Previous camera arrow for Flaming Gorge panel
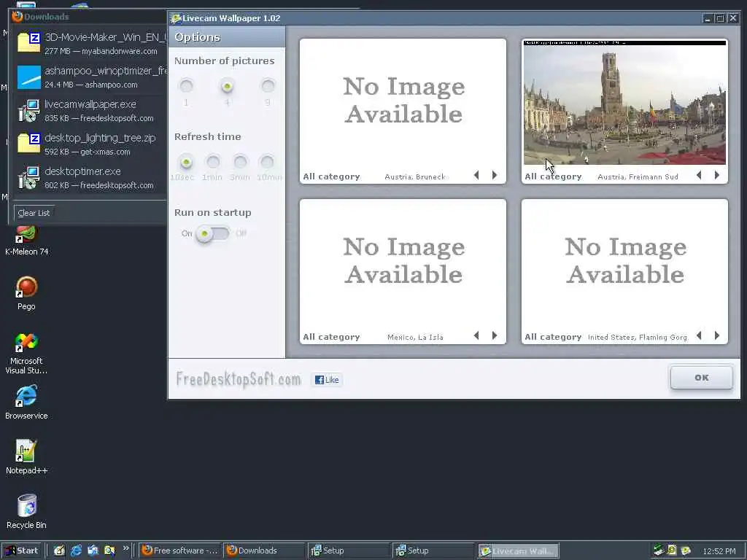The width and height of the screenshot is (747, 560). point(699,335)
